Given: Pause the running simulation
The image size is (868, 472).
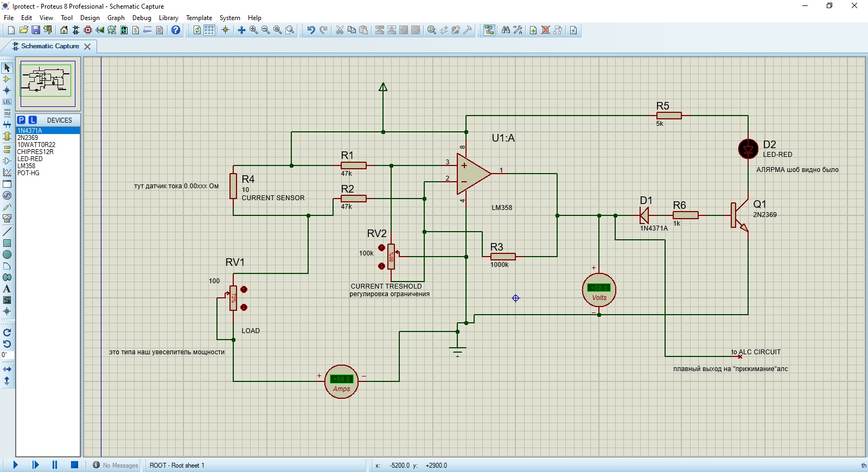Looking at the screenshot, I should [55, 465].
